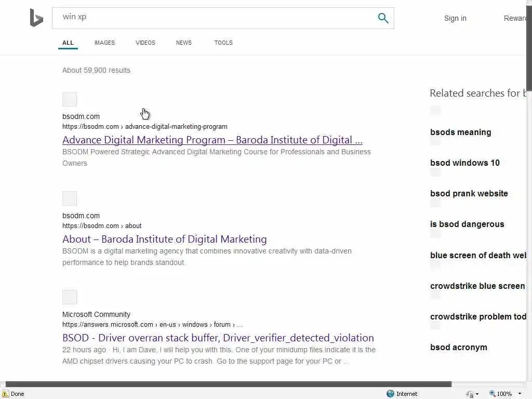
Task: Switch to the VIDEOS tab
Action: (145, 43)
